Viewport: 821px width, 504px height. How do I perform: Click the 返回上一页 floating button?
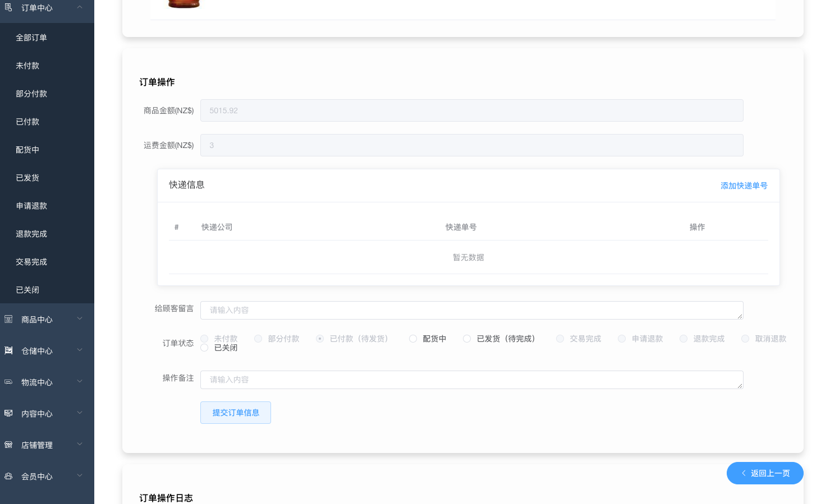click(x=765, y=473)
